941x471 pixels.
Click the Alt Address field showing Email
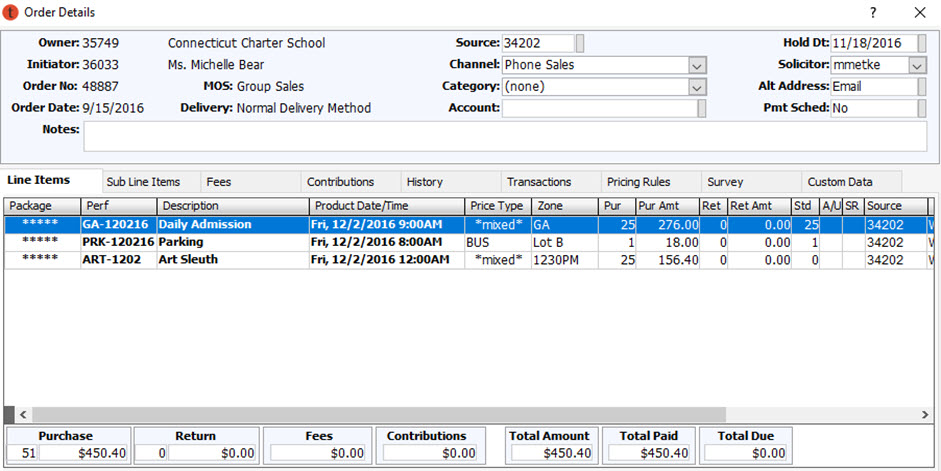874,87
